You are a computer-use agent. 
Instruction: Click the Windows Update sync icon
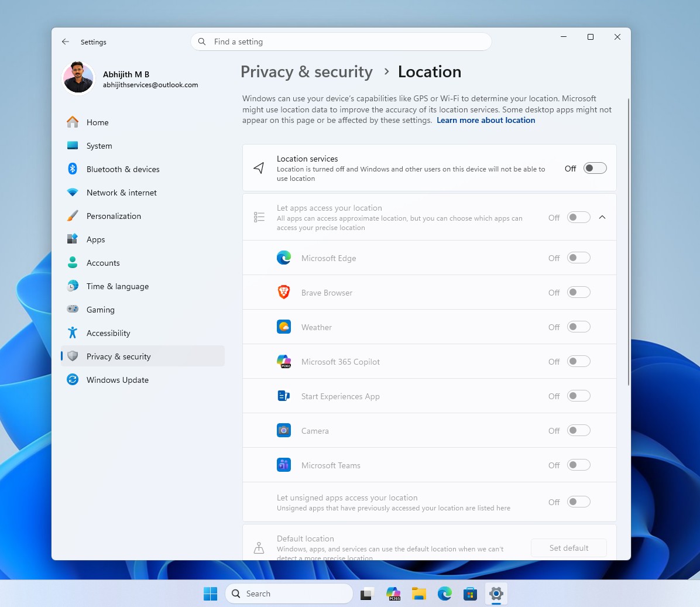(73, 379)
